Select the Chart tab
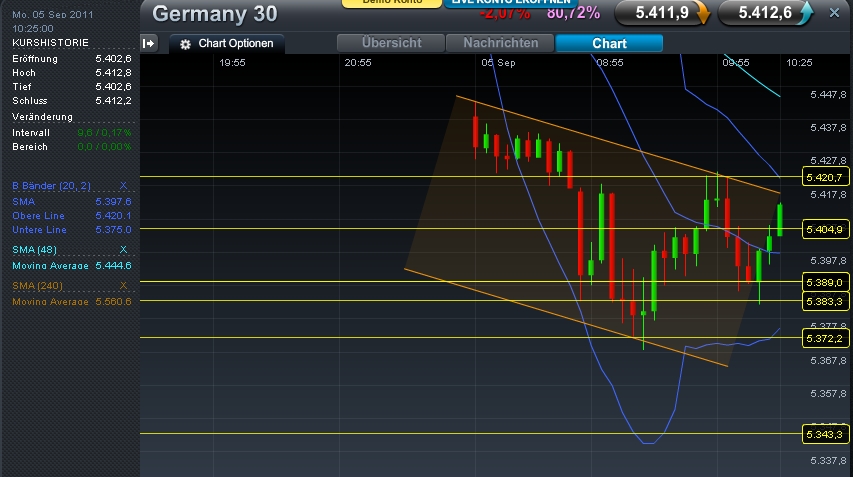Screen dimensions: 853x477 tap(609, 43)
